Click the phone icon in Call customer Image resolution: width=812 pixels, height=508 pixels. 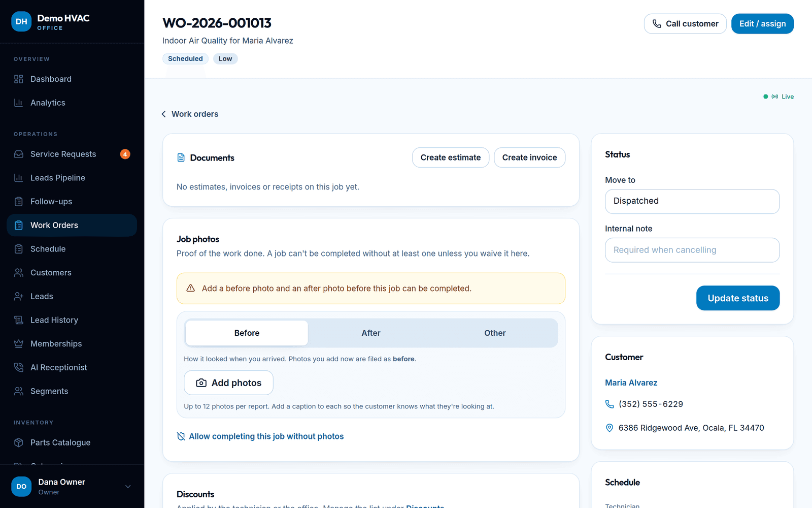(657, 24)
